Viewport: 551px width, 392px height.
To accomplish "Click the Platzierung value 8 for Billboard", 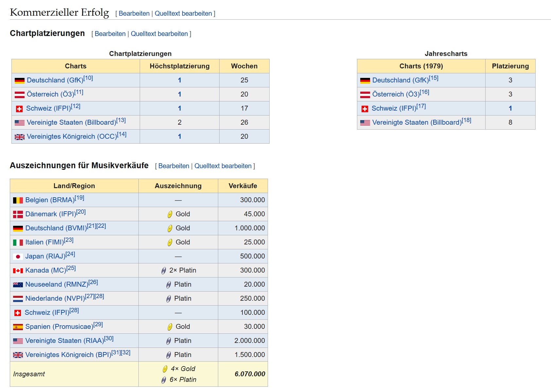I will click(x=510, y=122).
